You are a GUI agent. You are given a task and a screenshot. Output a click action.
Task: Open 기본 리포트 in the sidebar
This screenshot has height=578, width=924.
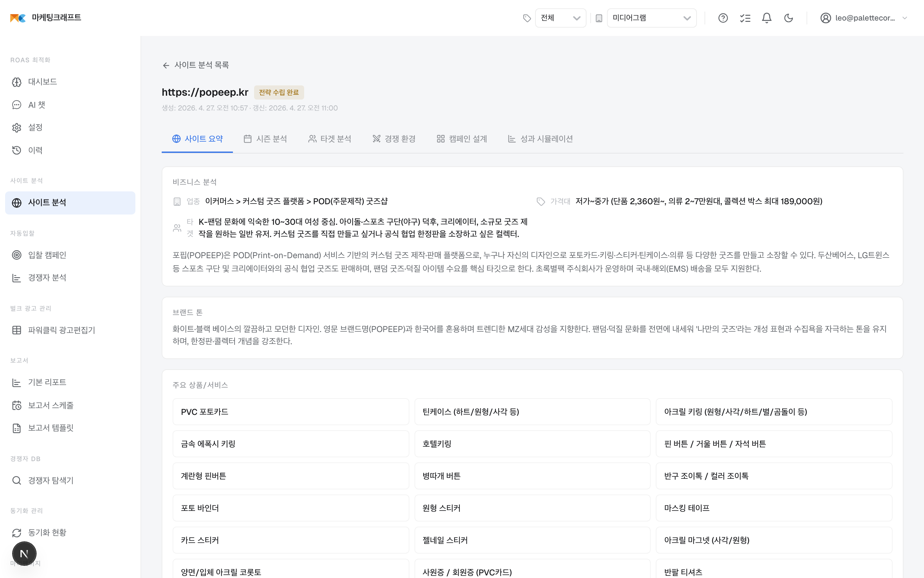pyautogui.click(x=70, y=382)
